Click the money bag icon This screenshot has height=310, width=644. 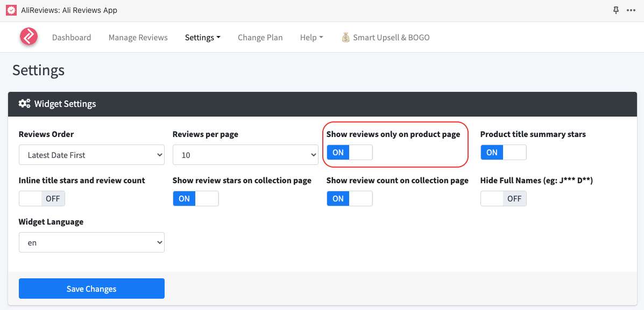(x=346, y=38)
